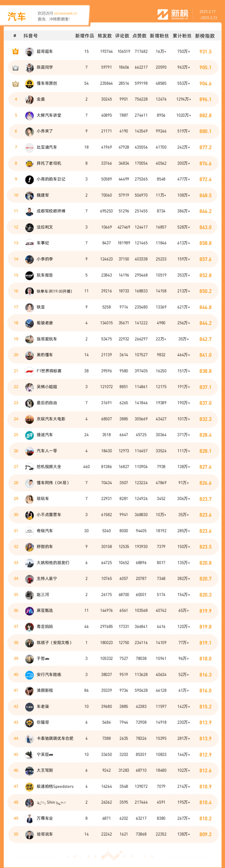Click 金晨's index score 896.1
Screen dimensions: 225x868
(x=205, y=99)
